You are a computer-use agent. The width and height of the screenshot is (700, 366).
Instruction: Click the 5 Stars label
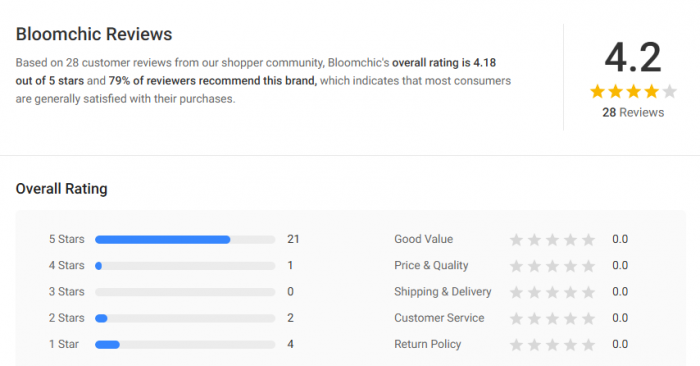[x=67, y=239]
